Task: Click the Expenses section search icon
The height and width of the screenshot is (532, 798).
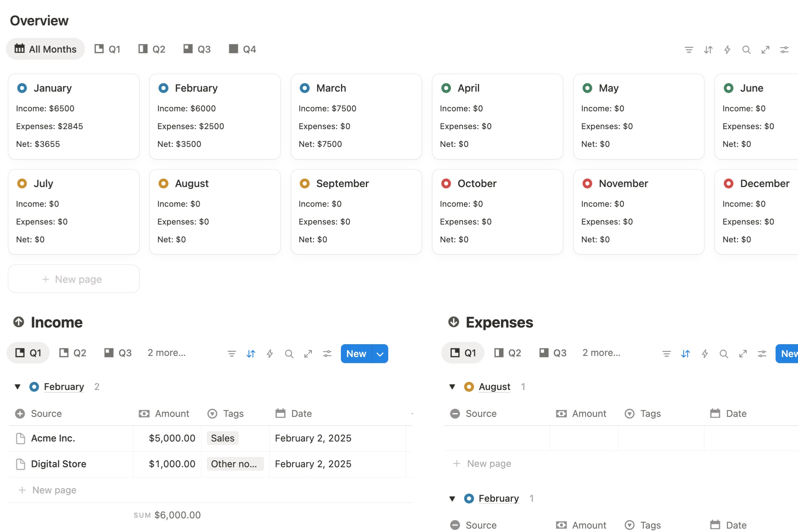Action: [723, 354]
